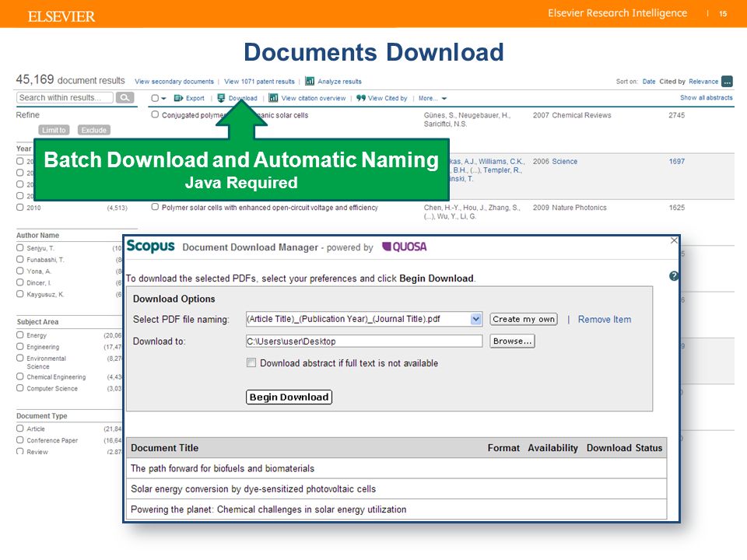Open the PDF file naming dropdown
The image size is (747, 560).
pos(476,319)
